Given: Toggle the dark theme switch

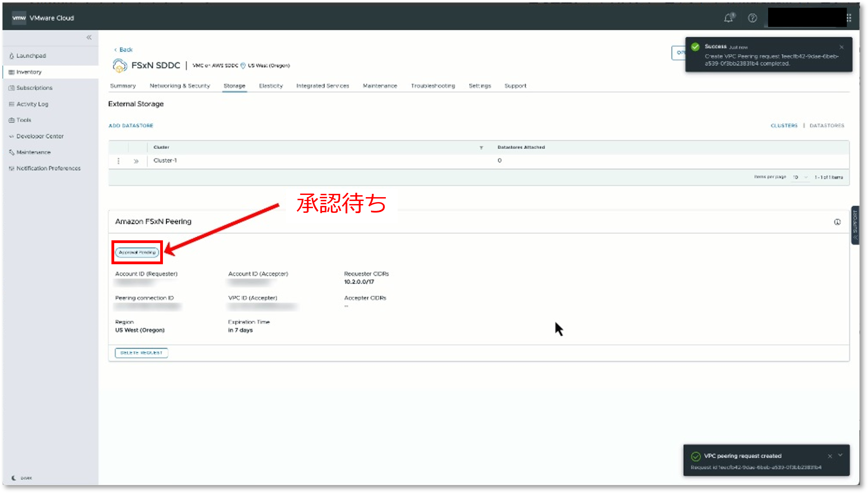Looking at the screenshot, I should pos(22,478).
